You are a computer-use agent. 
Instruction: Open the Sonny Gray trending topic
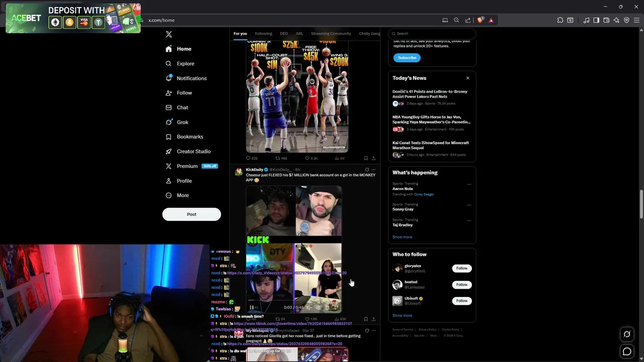403,209
